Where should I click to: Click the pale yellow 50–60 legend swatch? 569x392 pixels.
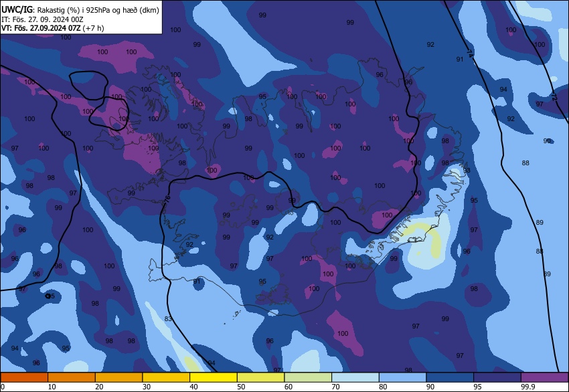(x=261, y=377)
